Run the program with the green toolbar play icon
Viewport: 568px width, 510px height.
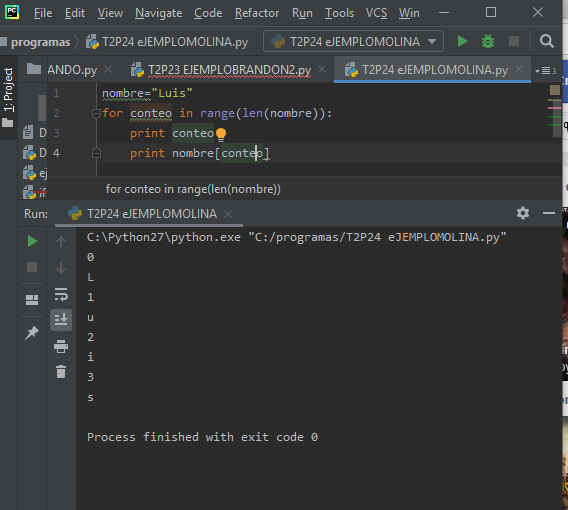pyautogui.click(x=462, y=41)
